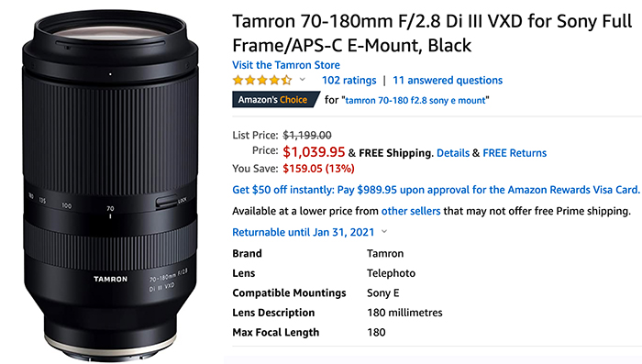Viewport: 642px width, 364px height.
Task: Click the Tamron lens product image
Action: (111, 185)
